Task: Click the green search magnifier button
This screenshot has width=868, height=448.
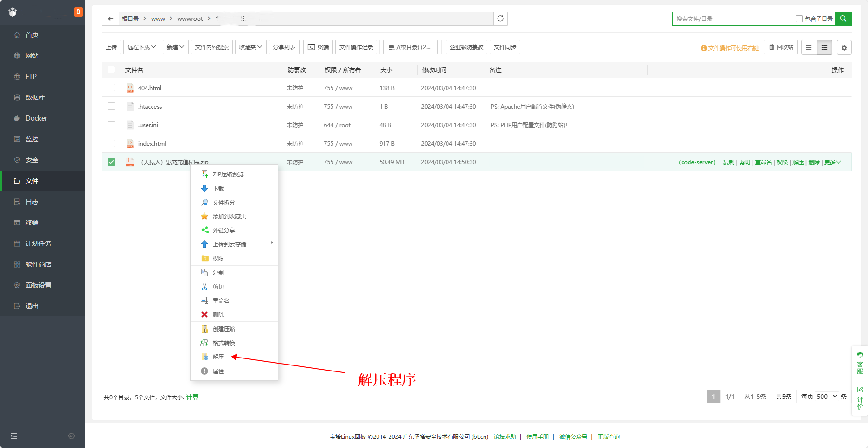Action: click(x=843, y=19)
